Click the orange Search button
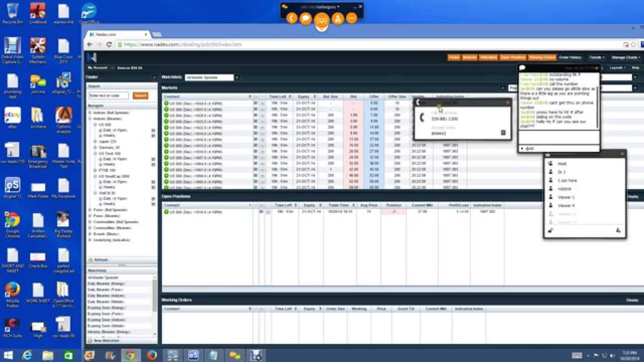This screenshot has height=362, width=644. click(140, 96)
